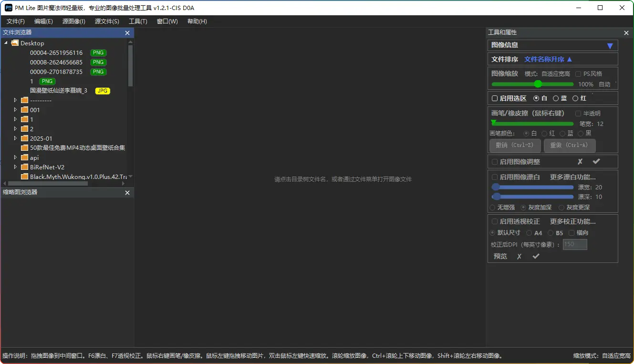Expand the BiRefNet-V2 folder tree arrow
The width and height of the screenshot is (634, 364).
(15, 167)
